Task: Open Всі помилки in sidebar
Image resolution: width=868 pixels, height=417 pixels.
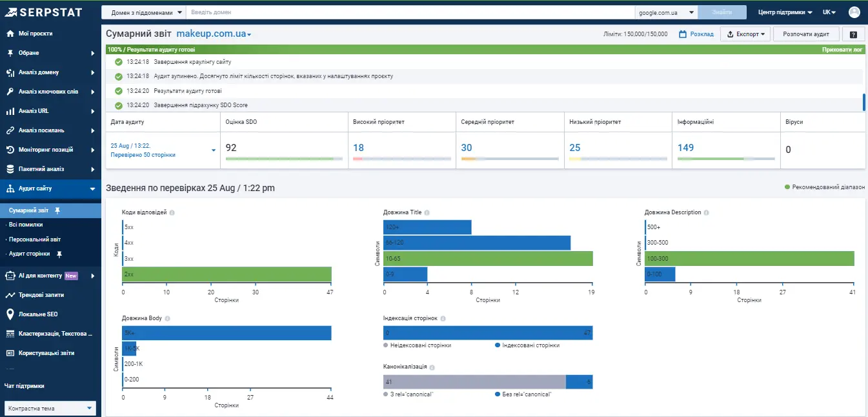Action: coord(26,225)
